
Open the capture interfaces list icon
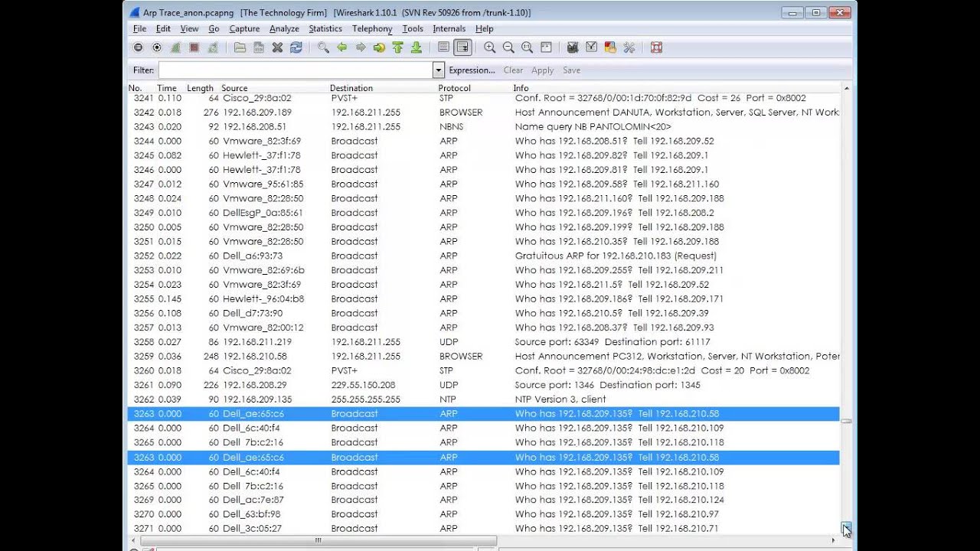(x=139, y=47)
